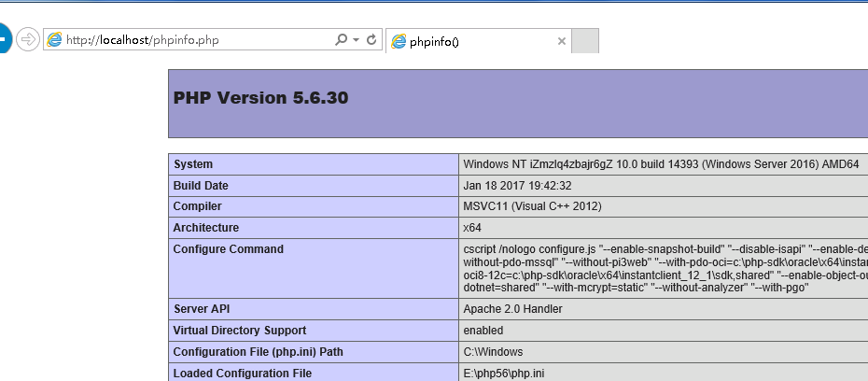Click the Compiler row label
The image size is (868, 381).
point(197,206)
